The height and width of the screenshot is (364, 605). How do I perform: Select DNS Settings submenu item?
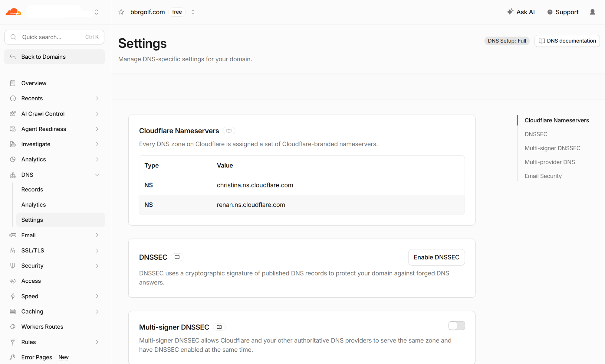[61, 220]
